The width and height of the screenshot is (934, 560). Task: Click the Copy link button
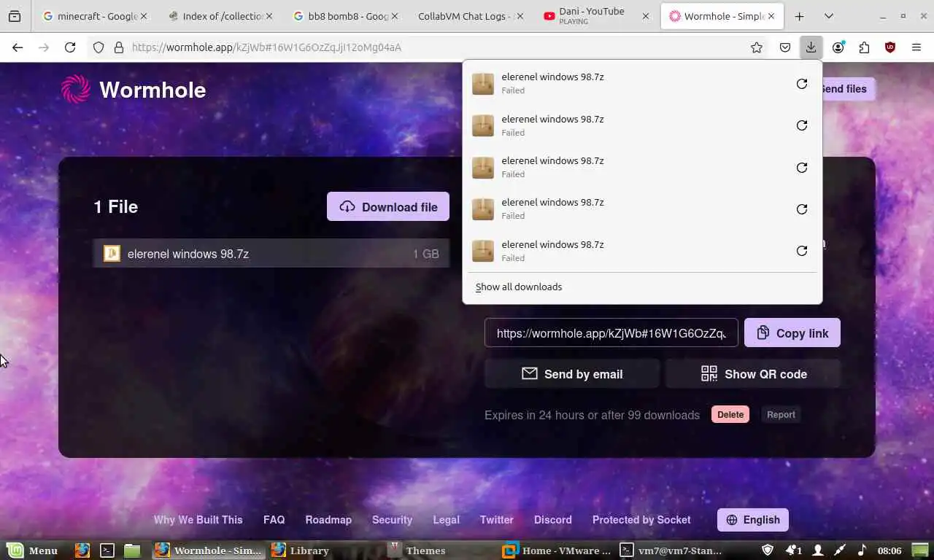click(792, 332)
